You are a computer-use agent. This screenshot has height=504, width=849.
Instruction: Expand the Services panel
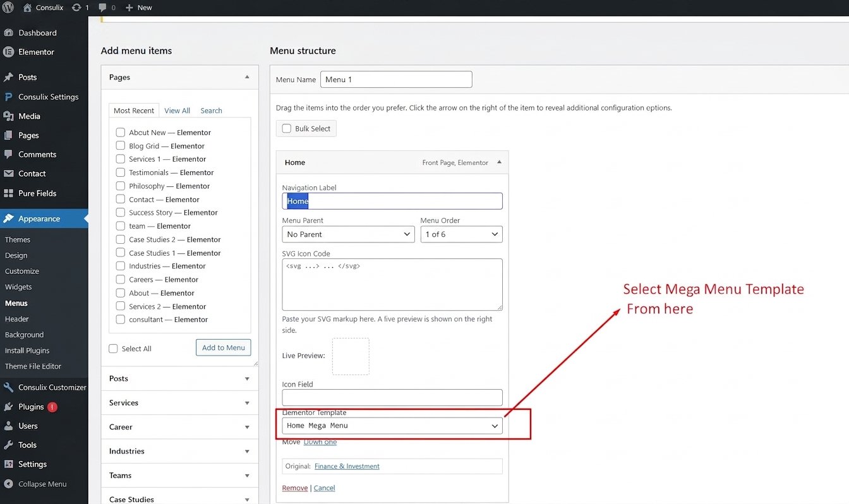[x=247, y=403]
